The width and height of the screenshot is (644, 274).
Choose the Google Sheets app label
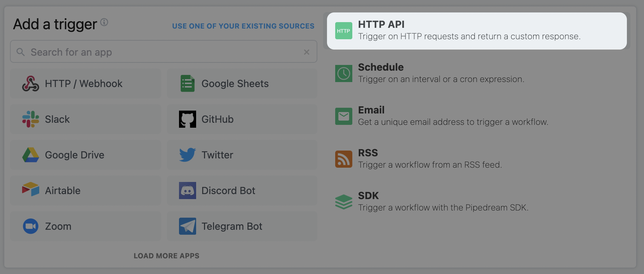click(x=235, y=83)
